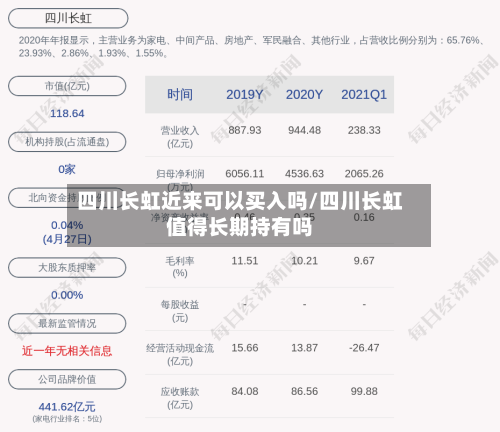Screen dimensions: 500x432
Task: Click the 2020年年报显示 description paragraph
Action: (x=252, y=47)
